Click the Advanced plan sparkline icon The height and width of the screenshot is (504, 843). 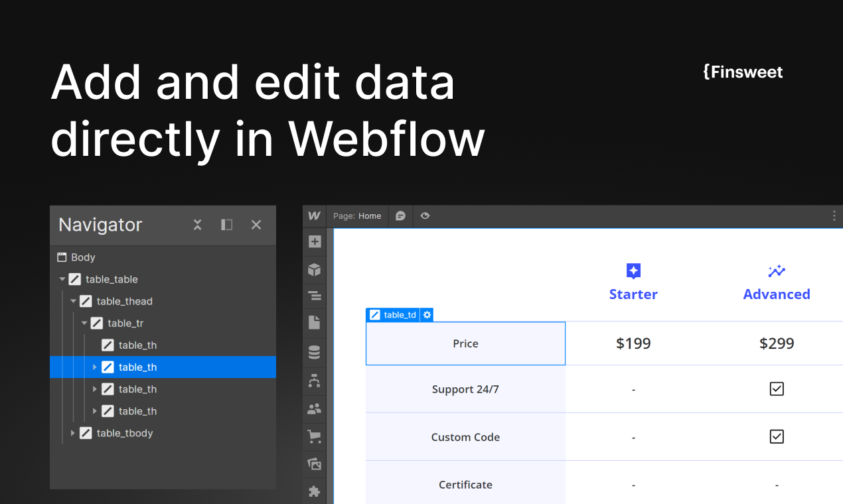tap(777, 271)
